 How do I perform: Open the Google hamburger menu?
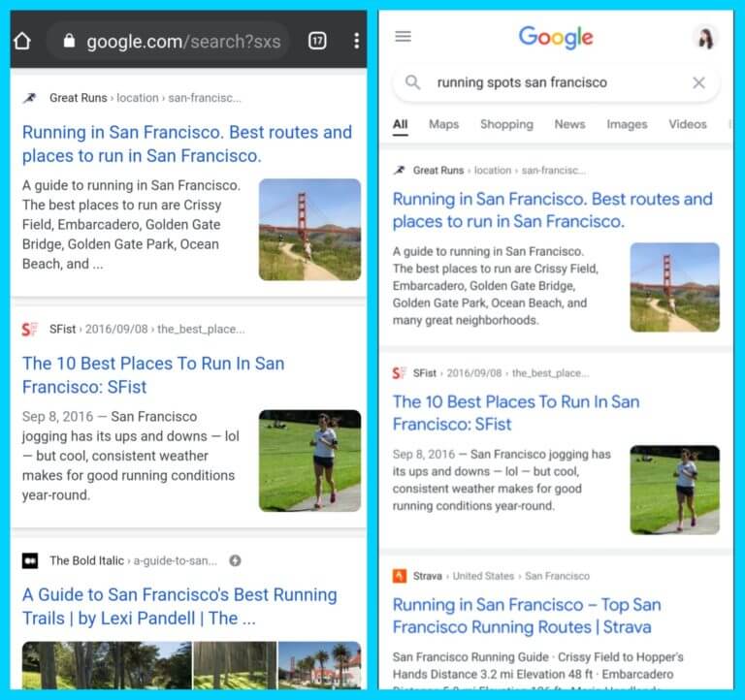point(404,37)
